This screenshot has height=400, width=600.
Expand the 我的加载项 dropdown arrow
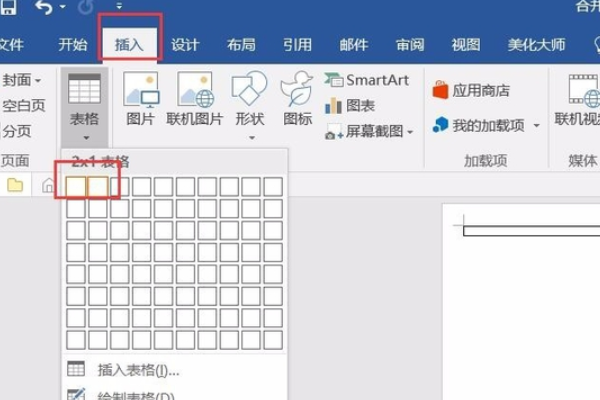(x=537, y=126)
